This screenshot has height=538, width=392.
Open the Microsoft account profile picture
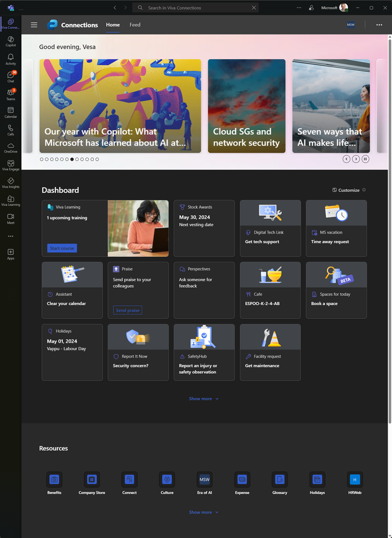tap(343, 7)
